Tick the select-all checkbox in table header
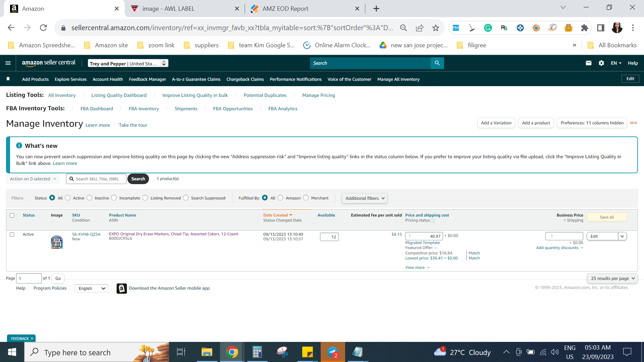This screenshot has width=644, height=362. (12, 215)
